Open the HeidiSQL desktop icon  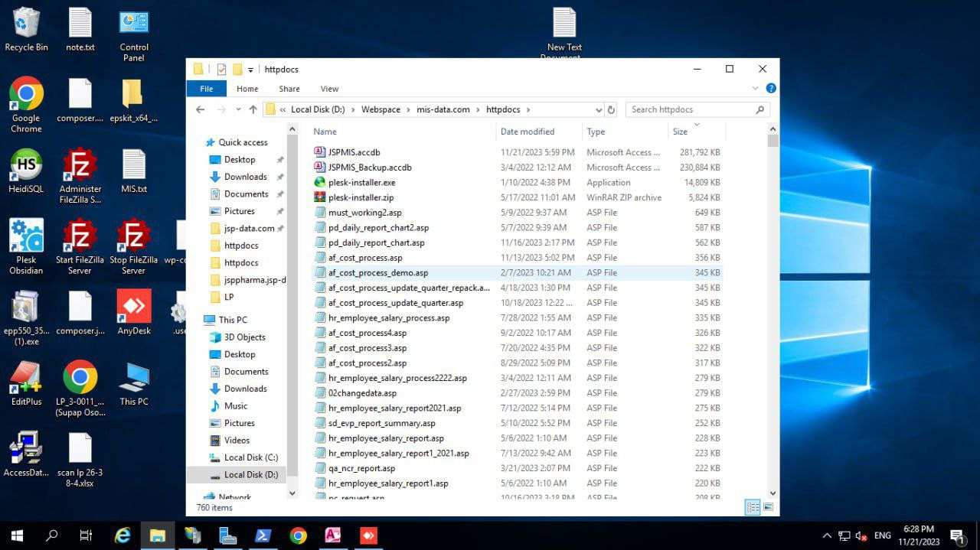[26, 167]
